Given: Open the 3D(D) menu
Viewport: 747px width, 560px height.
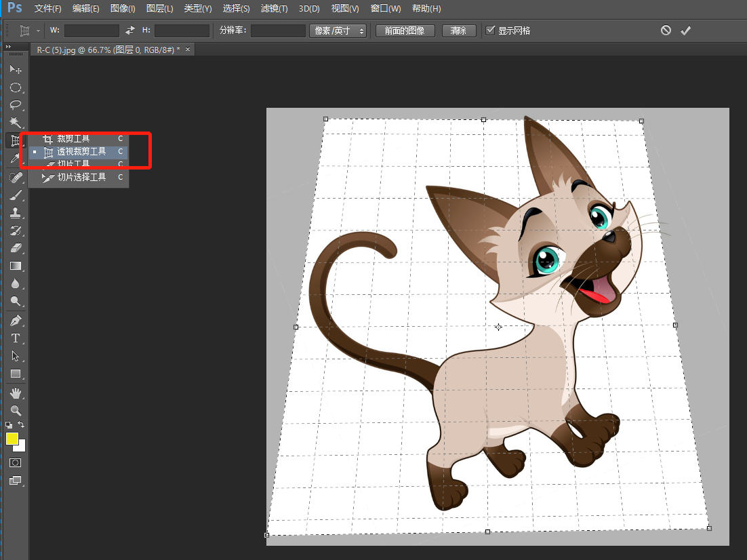Looking at the screenshot, I should [309, 9].
